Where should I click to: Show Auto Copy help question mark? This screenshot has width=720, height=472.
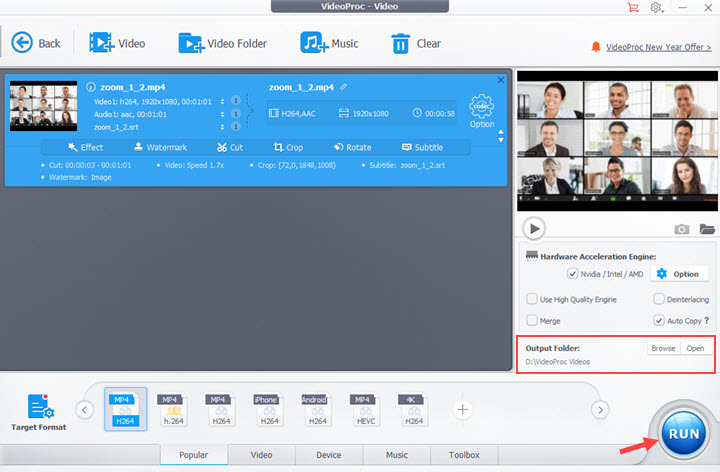[707, 320]
